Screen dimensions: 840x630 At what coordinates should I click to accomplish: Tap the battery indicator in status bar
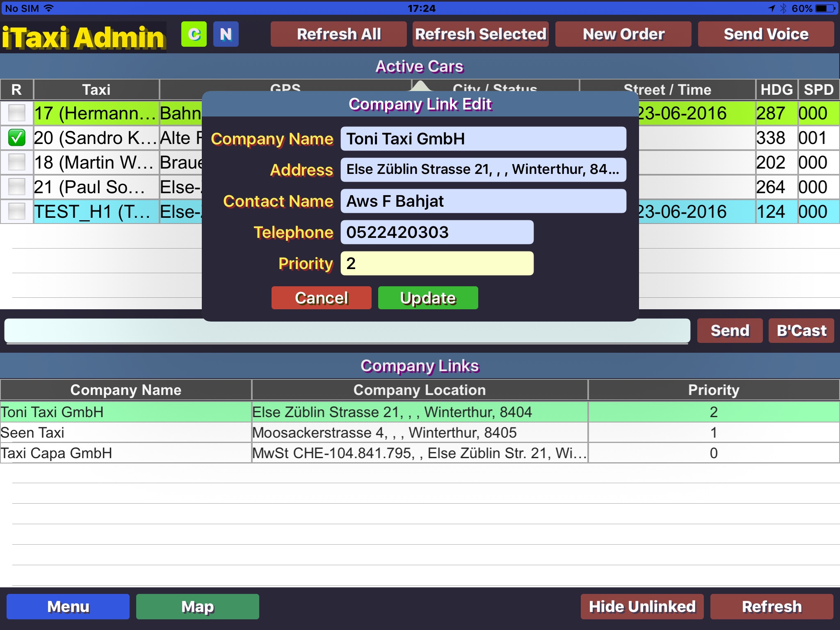(x=825, y=8)
